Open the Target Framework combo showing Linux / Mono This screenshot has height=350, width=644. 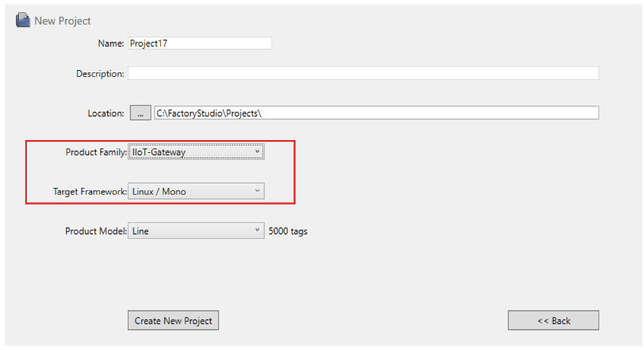[196, 191]
